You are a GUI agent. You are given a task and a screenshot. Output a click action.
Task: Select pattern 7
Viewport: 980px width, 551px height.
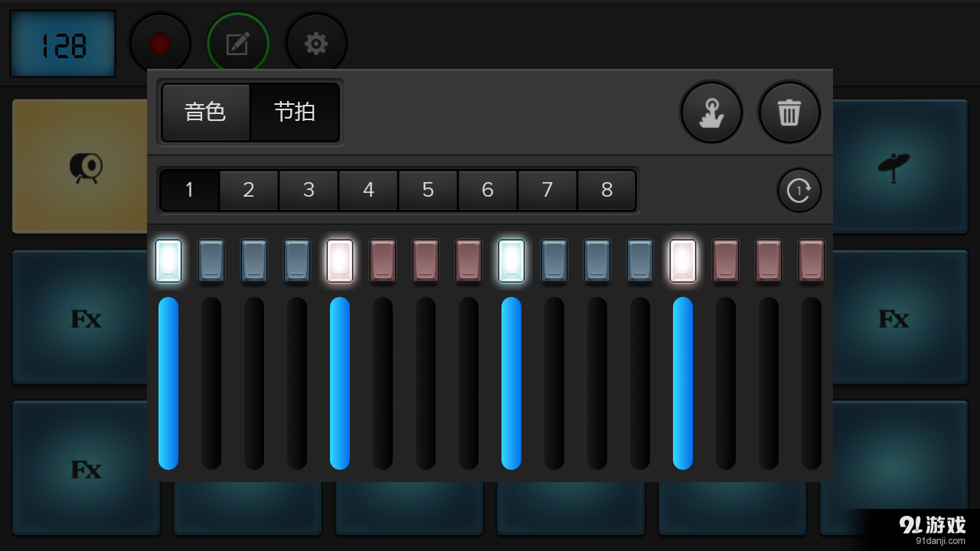547,190
